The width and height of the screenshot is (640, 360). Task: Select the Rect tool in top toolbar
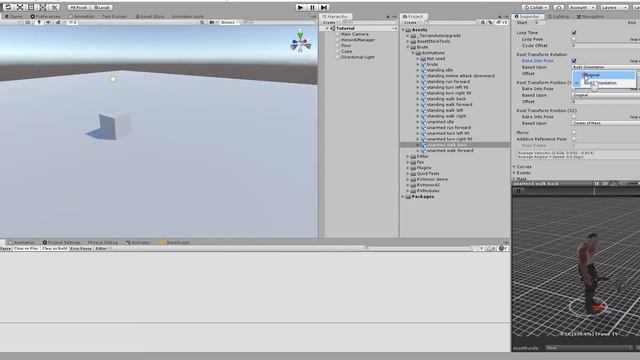coord(31,7)
